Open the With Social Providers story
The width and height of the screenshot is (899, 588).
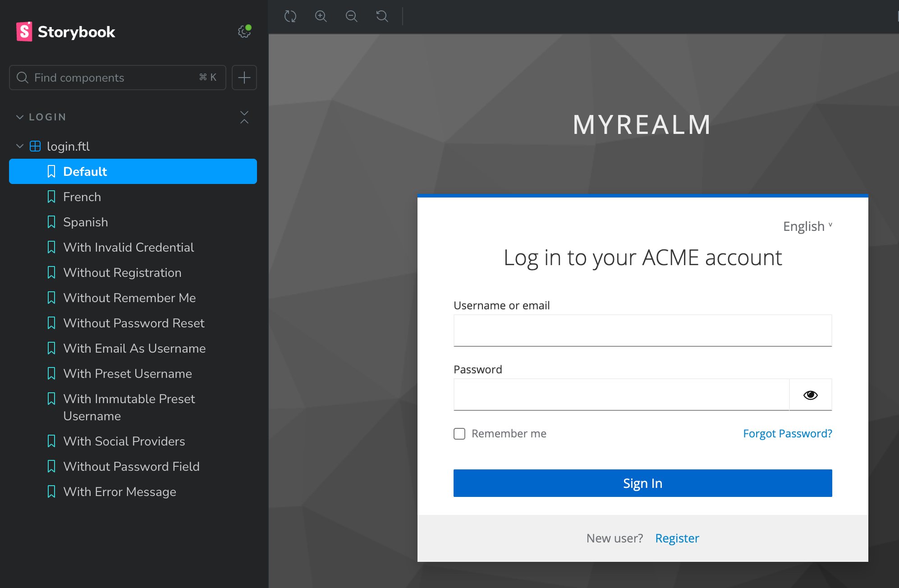point(124,441)
